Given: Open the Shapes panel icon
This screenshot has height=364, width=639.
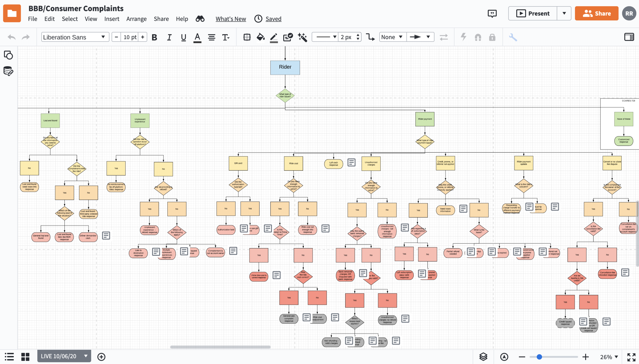Looking at the screenshot, I should [8, 55].
